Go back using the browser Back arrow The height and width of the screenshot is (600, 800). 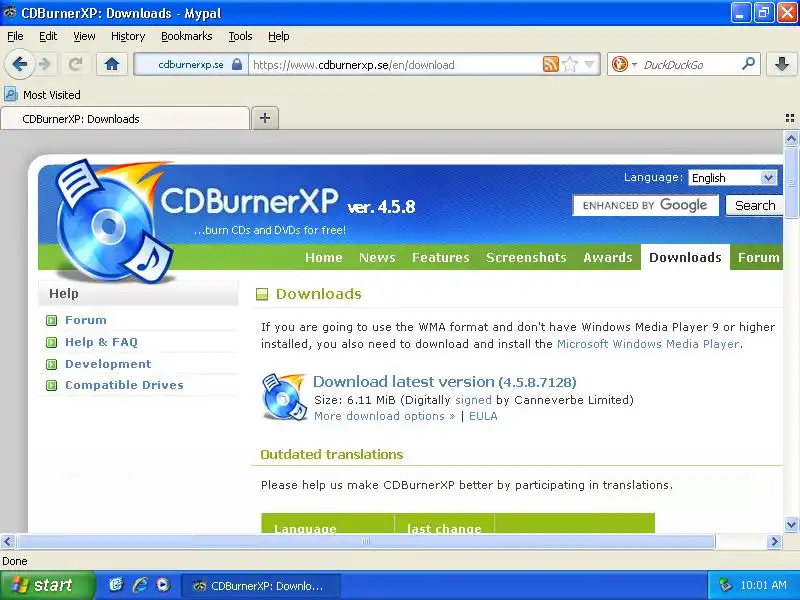click(20, 64)
